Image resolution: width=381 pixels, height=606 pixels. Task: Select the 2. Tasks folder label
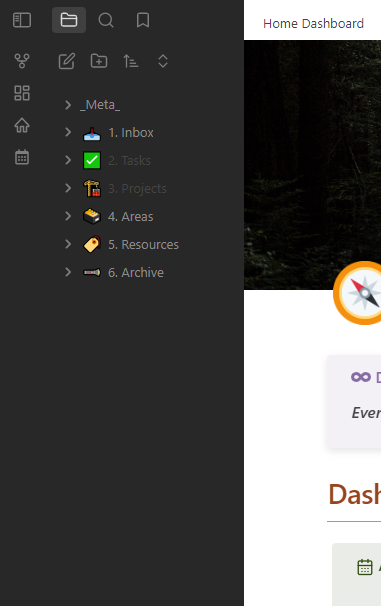(x=129, y=160)
